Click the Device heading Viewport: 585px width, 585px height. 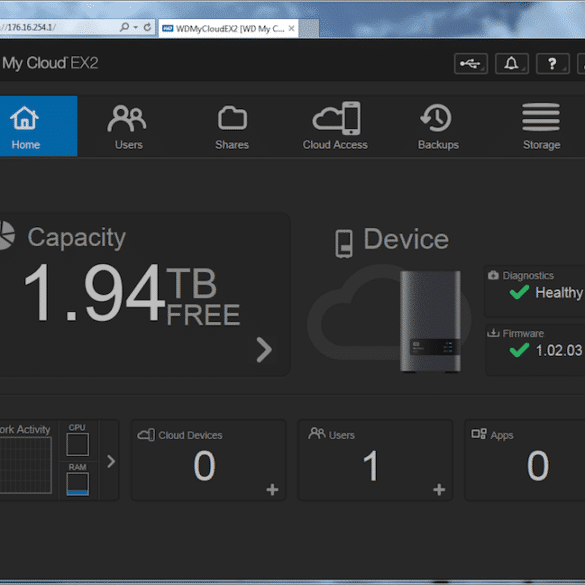[x=406, y=239]
